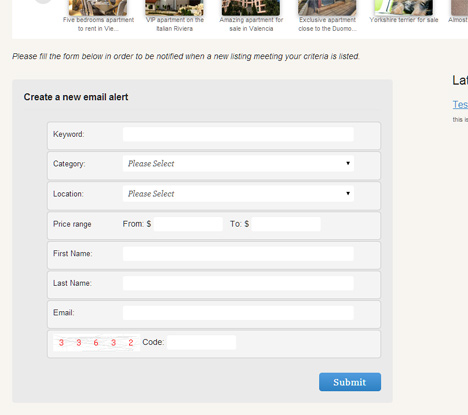Viewport: 468px width, 415px height.
Task: Click 'VIP apartment on the Italian Riviera' caption
Action: pos(175,24)
